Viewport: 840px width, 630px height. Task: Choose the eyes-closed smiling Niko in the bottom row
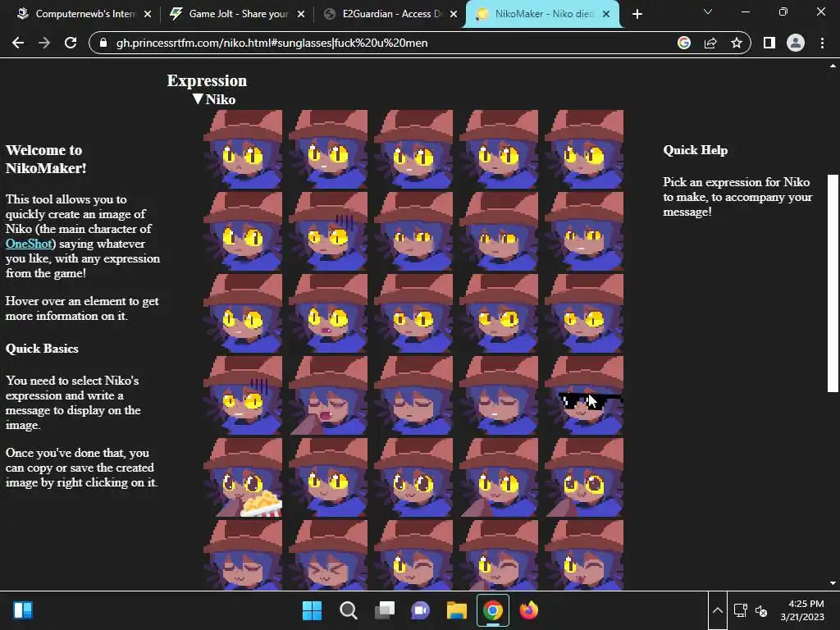click(x=243, y=555)
